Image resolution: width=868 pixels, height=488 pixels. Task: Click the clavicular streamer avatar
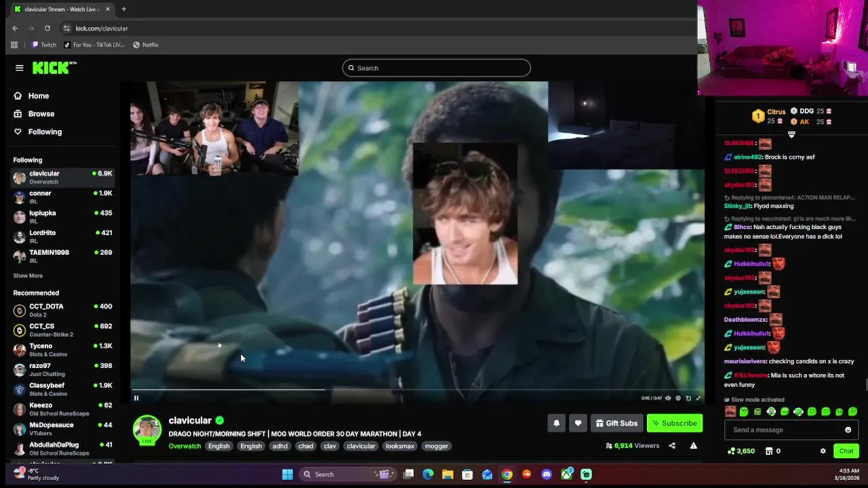click(x=147, y=430)
